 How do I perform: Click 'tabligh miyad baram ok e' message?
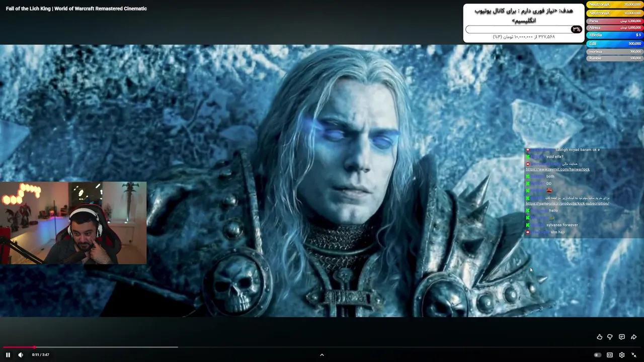(x=578, y=150)
